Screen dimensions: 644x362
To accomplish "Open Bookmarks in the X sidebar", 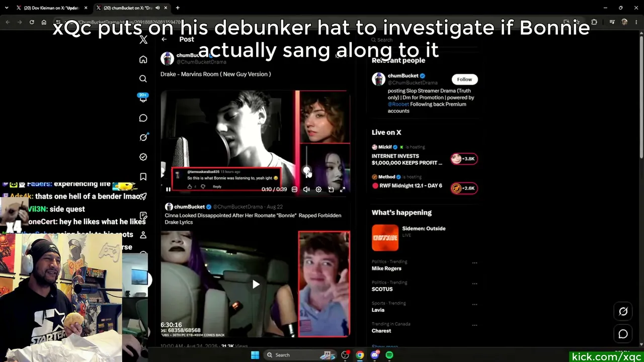I will pyautogui.click(x=143, y=176).
